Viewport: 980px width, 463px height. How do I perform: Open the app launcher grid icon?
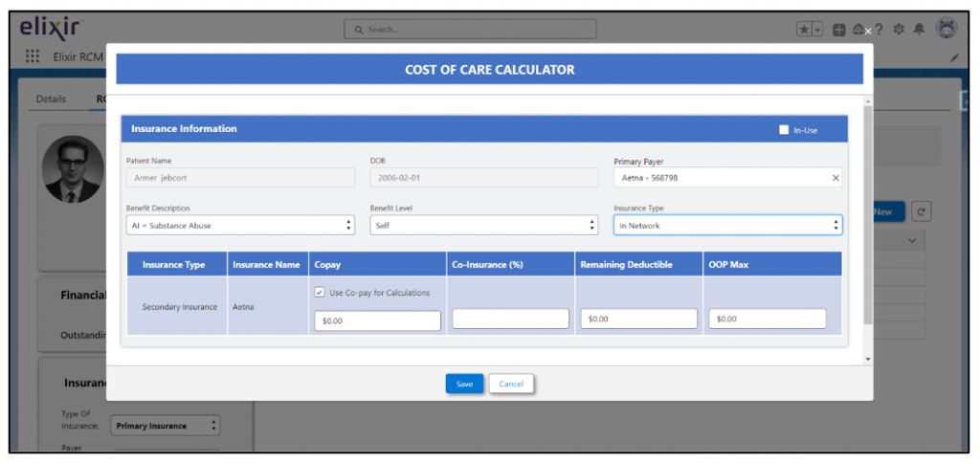tap(33, 57)
